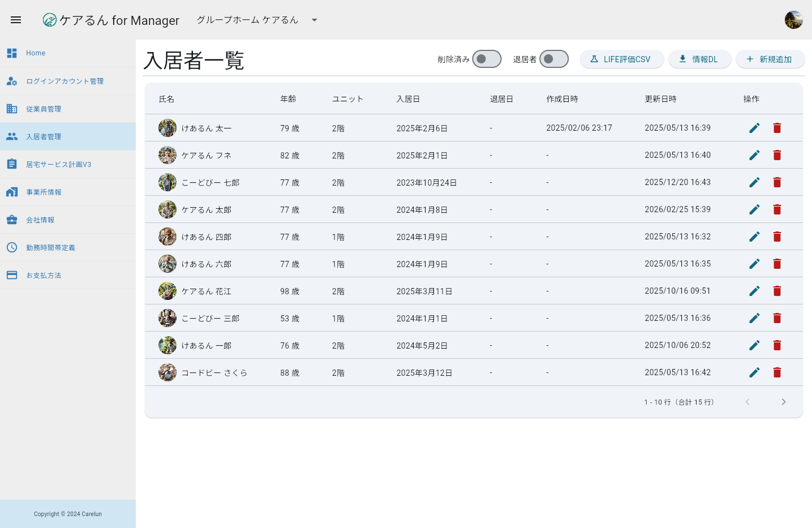Open 居宅サービス計画V3 in the sidebar
Viewport: 812px width, 528px height.
click(58, 164)
